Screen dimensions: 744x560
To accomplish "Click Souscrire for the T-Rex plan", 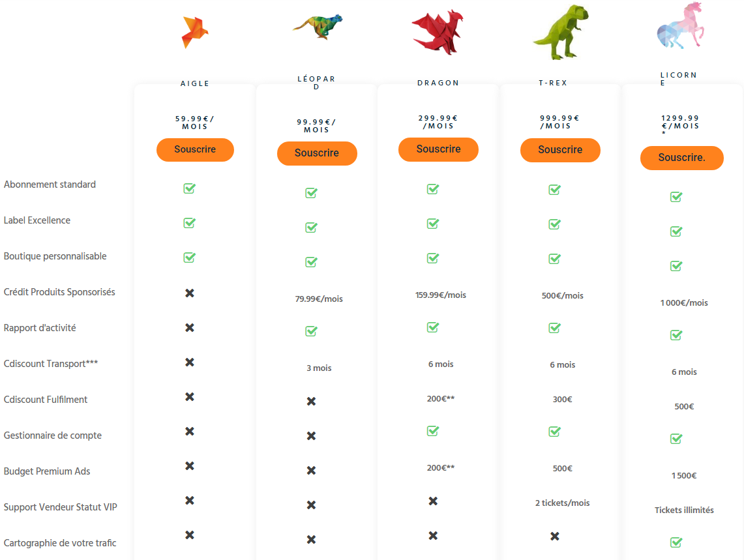I will click(560, 150).
